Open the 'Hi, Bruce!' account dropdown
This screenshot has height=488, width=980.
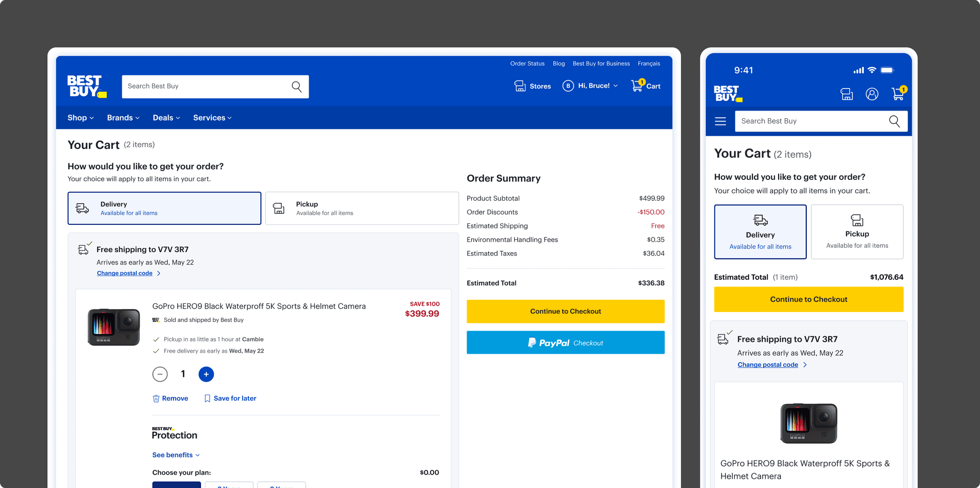click(x=598, y=86)
